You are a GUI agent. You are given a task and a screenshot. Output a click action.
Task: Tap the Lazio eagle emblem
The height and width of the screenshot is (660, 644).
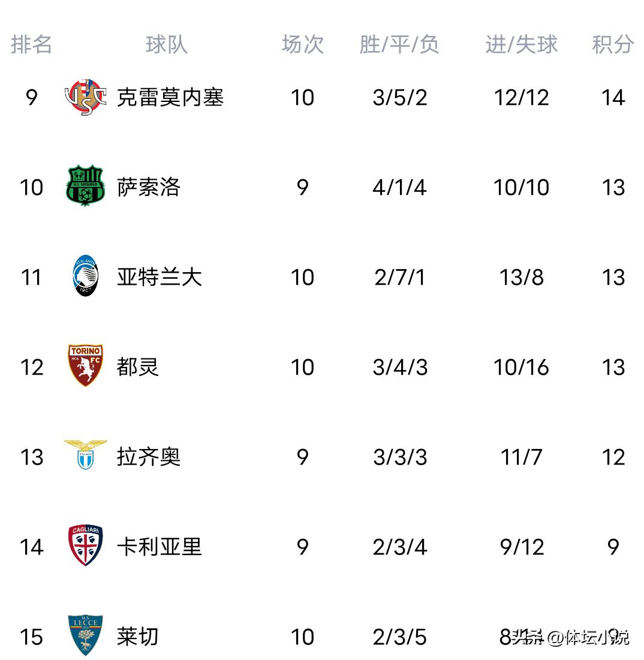85,456
